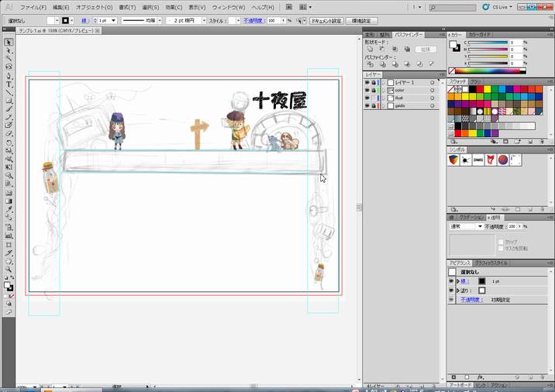
Task: Hide the illust layer via eye icon
Action: coord(367,98)
